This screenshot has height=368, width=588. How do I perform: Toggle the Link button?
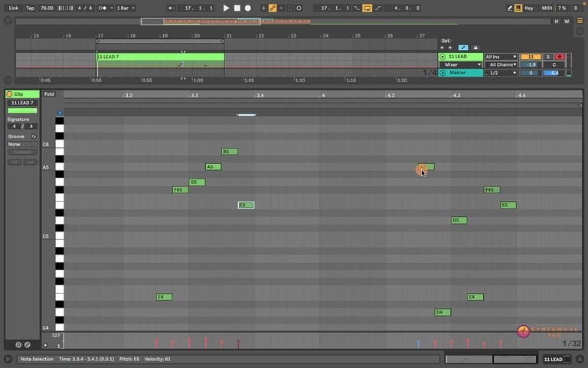[14, 8]
